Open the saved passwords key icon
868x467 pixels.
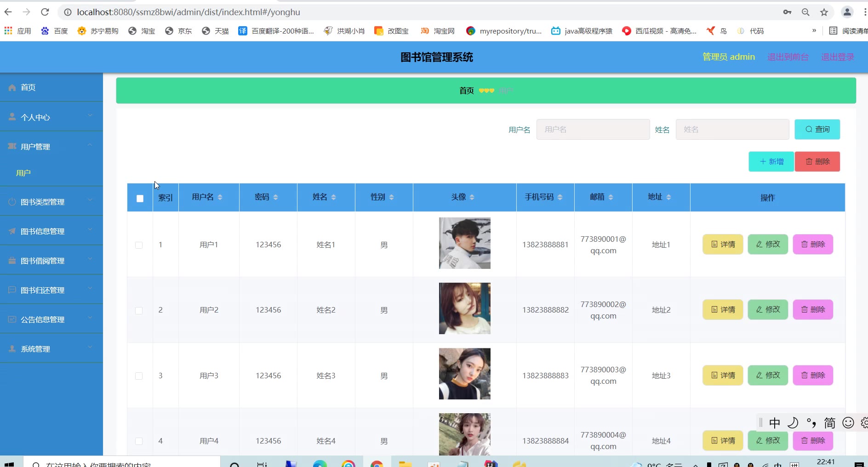click(787, 12)
